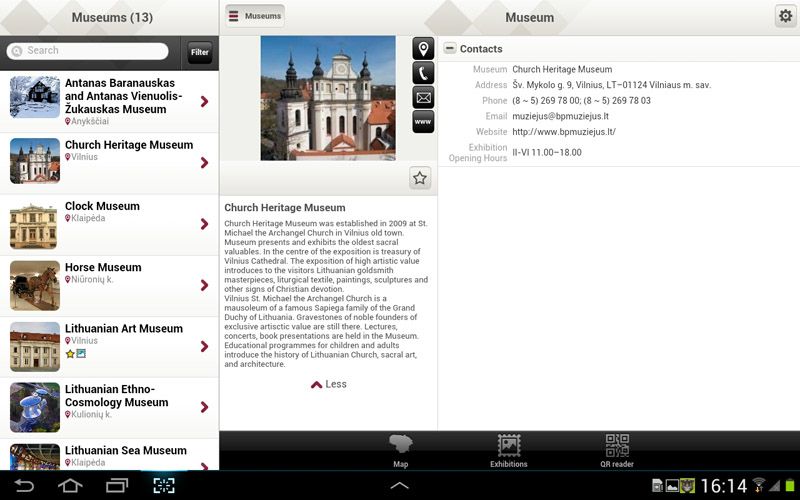Select Lithuanian Art Museum thumbnail
Screen dimensions: 800x500
click(x=35, y=347)
